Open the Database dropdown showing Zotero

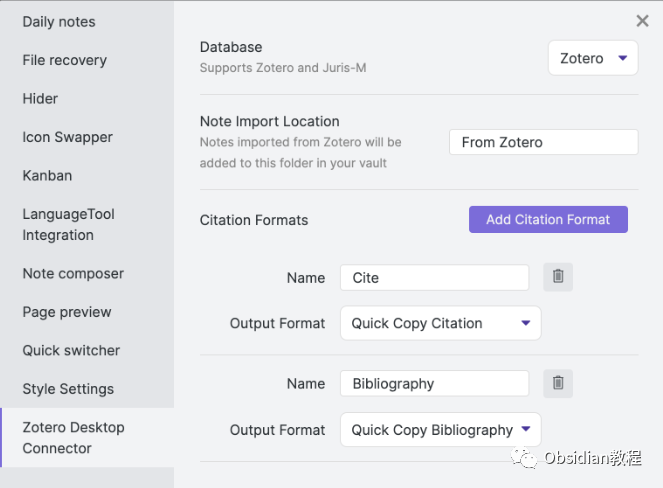click(x=593, y=58)
